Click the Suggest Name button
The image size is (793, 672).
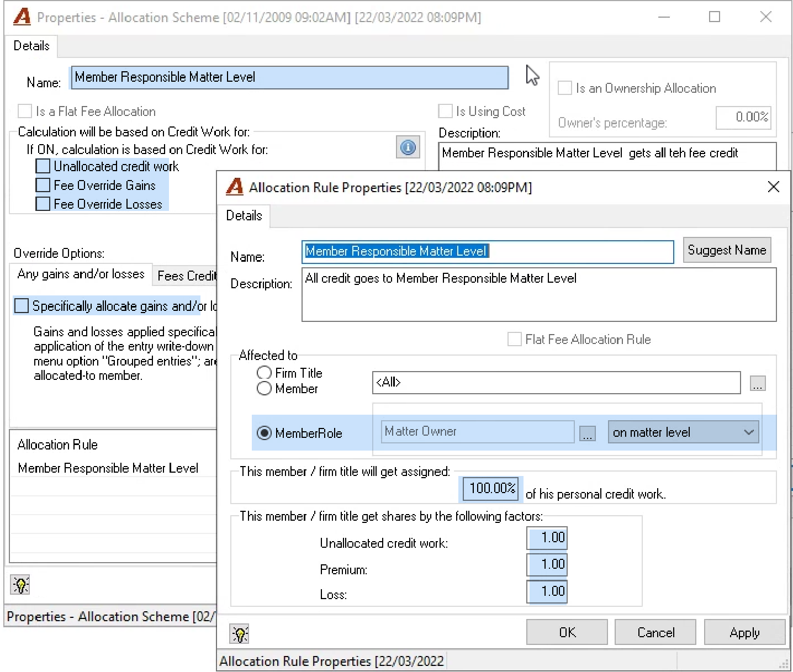(x=727, y=250)
